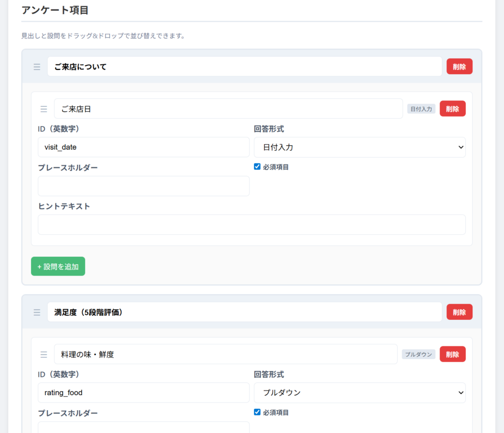Delete the ご来店について section
This screenshot has width=504, height=433.
click(459, 66)
